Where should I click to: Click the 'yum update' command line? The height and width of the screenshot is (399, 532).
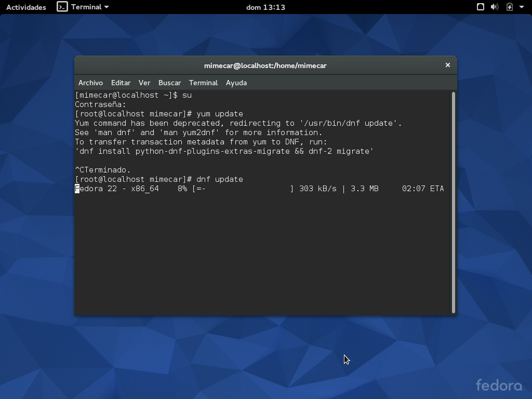[159, 114]
